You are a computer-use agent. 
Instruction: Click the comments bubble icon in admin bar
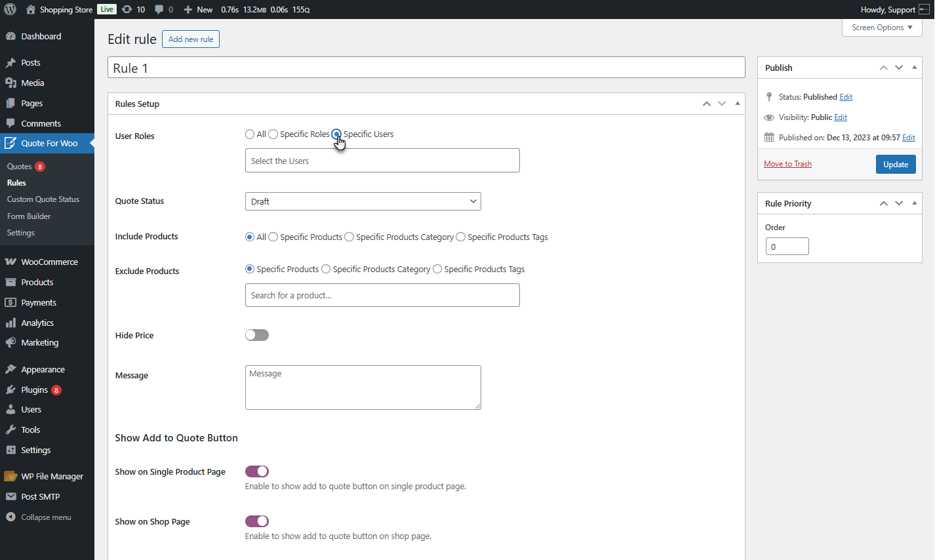click(159, 9)
